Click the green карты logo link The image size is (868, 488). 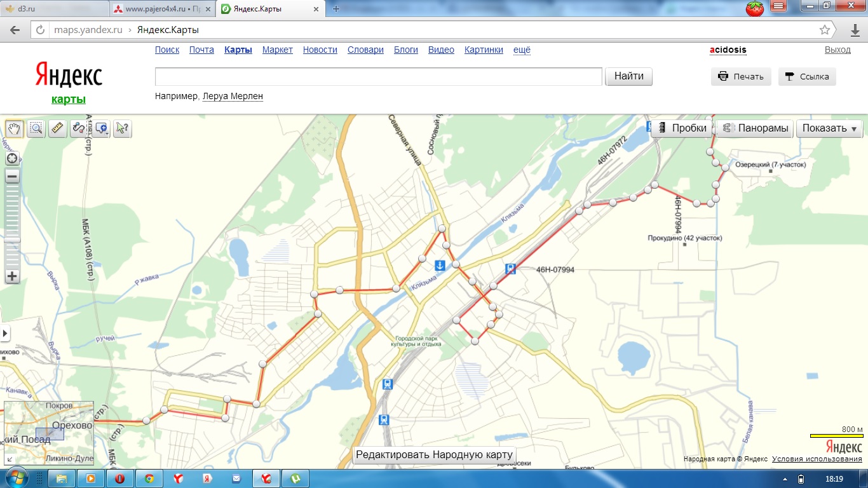click(69, 99)
